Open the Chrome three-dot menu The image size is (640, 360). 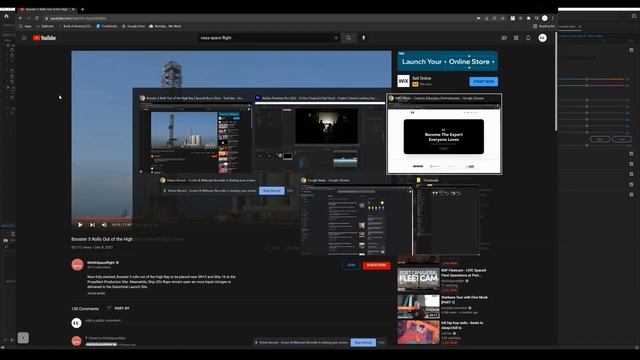[x=553, y=18]
